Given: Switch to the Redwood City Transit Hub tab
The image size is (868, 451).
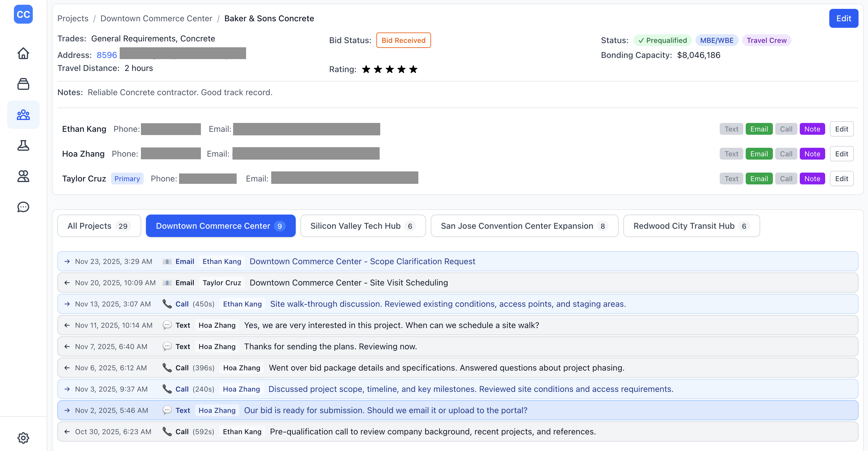Looking at the screenshot, I should pos(691,226).
